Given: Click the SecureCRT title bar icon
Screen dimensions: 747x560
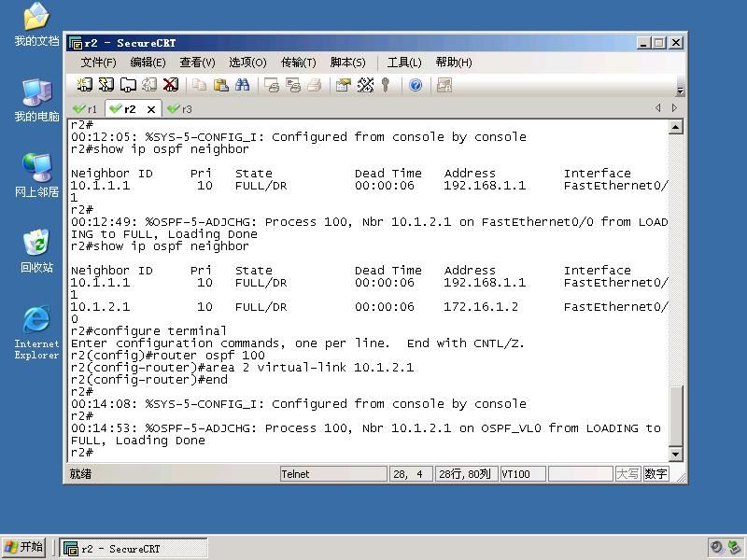Looking at the screenshot, I should click(x=76, y=43).
